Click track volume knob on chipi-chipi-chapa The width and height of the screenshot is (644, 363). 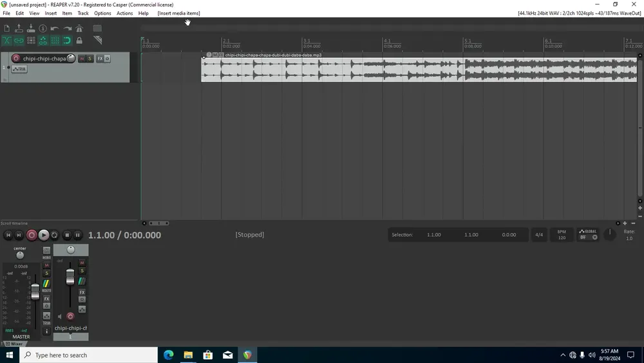(71, 59)
